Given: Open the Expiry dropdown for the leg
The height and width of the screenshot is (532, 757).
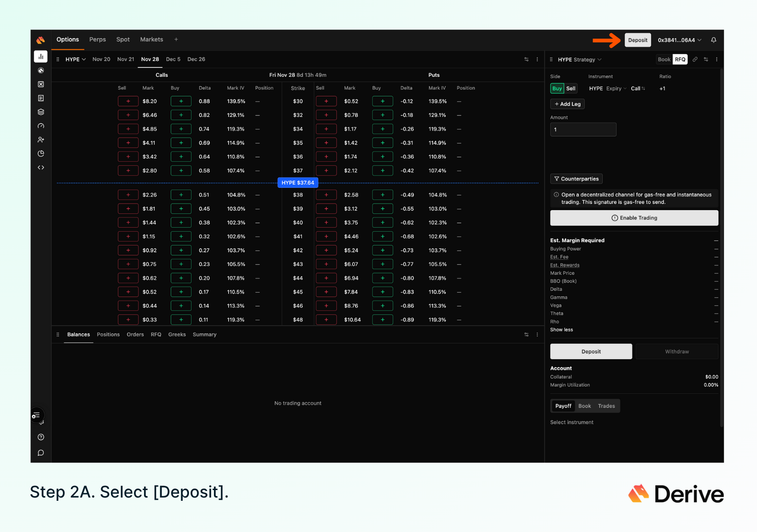Looking at the screenshot, I should click(616, 89).
